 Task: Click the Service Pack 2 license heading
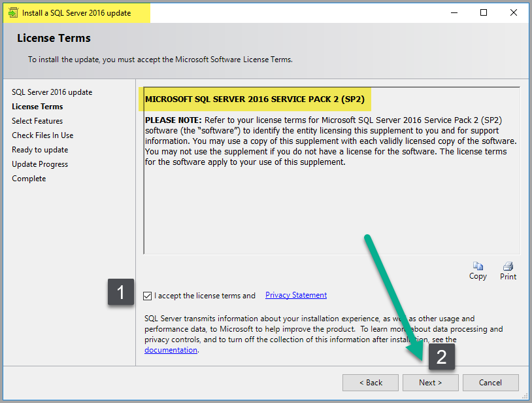tap(255, 99)
